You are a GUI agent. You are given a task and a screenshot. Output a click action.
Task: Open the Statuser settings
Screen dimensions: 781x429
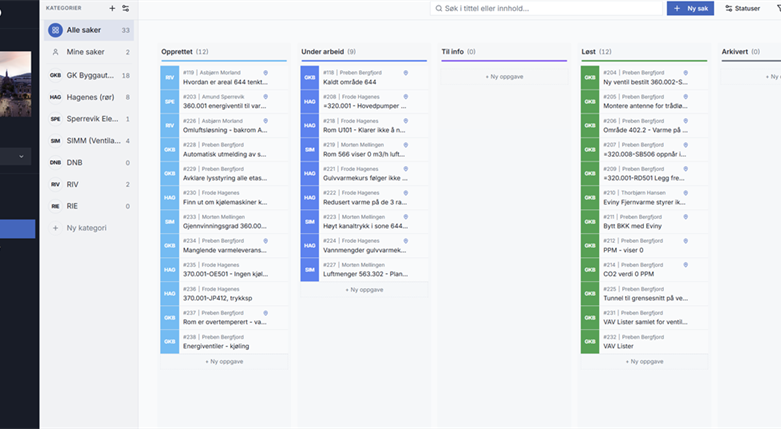click(742, 8)
